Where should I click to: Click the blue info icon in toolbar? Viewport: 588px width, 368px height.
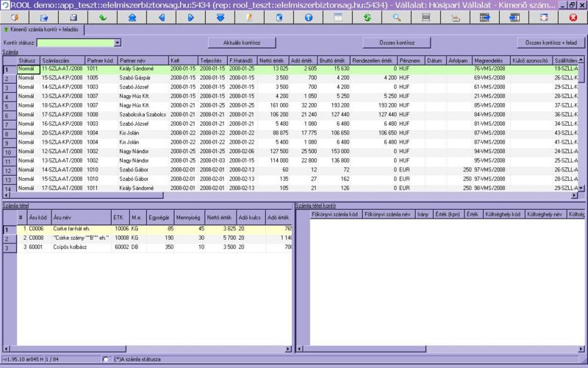tap(308, 16)
